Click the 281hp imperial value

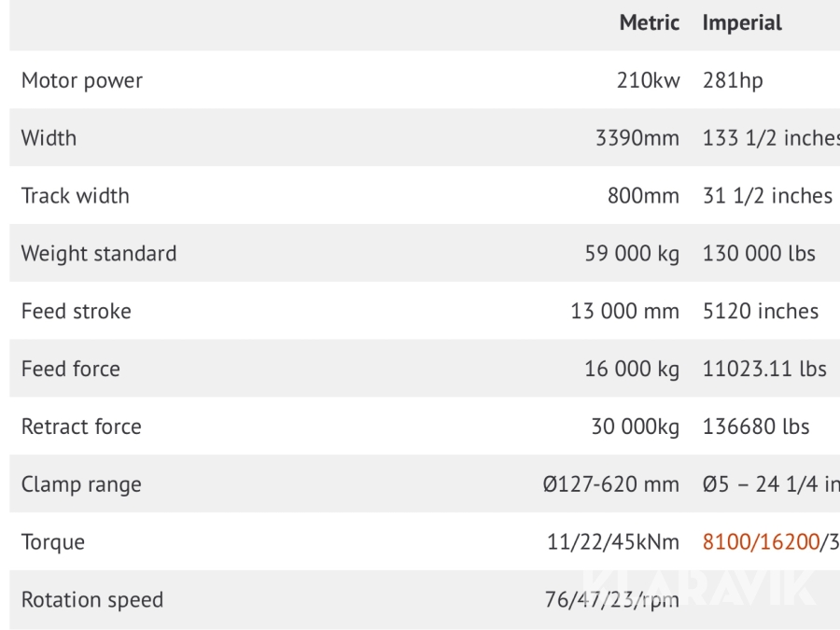click(x=733, y=80)
